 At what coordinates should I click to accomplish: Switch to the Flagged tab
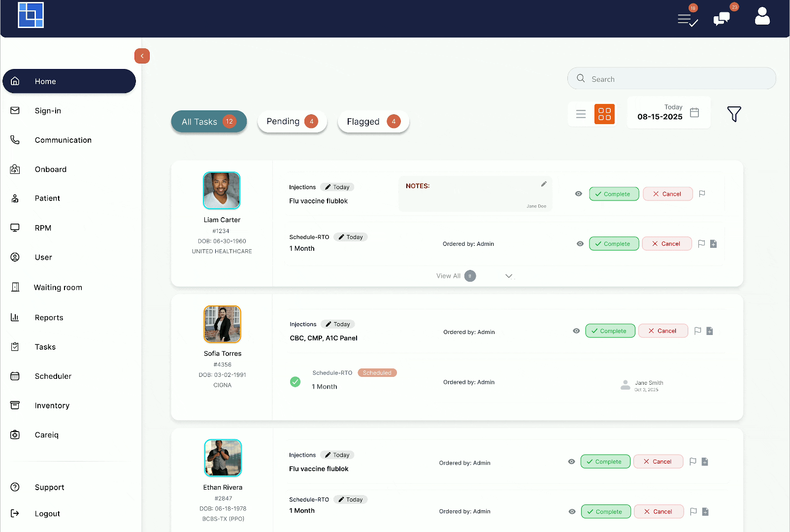373,121
